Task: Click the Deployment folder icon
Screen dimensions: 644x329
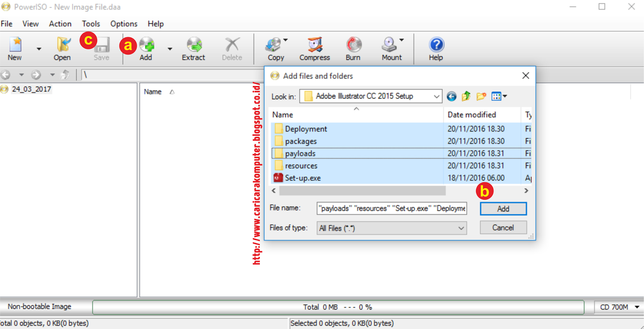Action: click(x=279, y=128)
